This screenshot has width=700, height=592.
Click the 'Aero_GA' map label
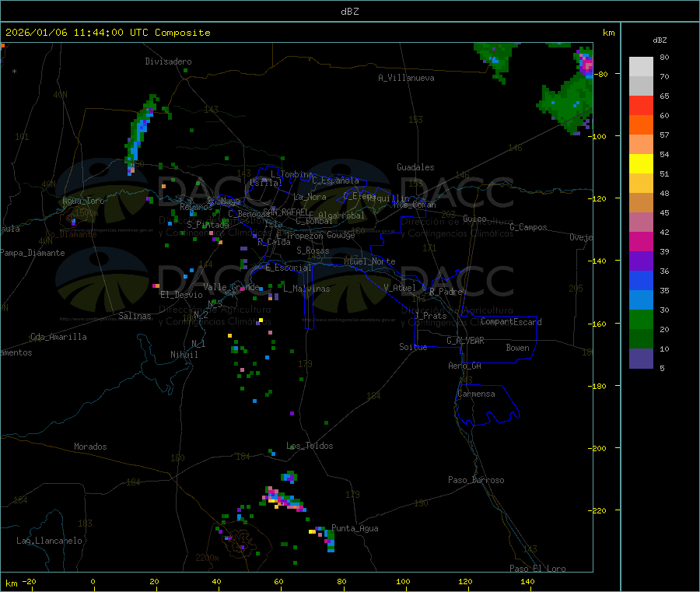pyautogui.click(x=464, y=366)
